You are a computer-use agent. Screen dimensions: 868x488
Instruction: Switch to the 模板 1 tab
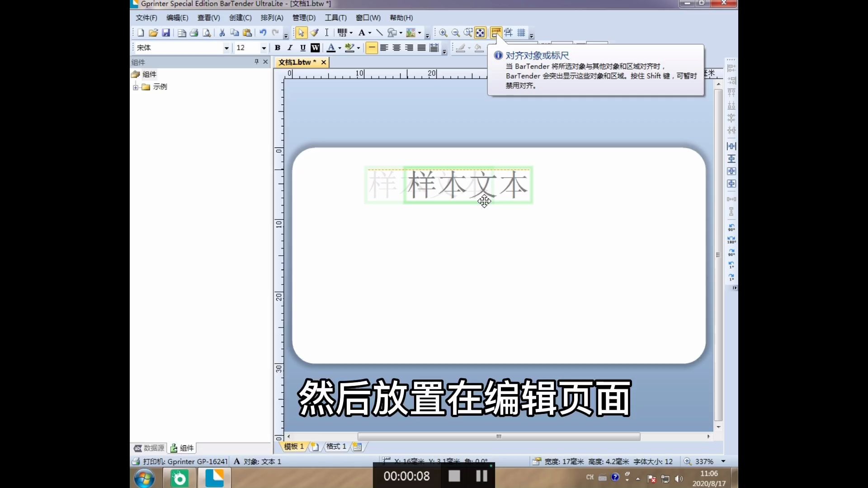point(294,446)
